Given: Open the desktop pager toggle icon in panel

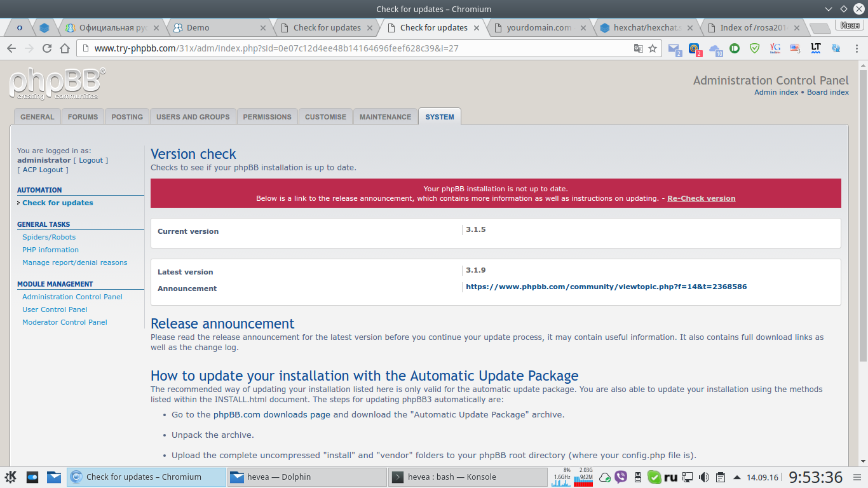Looking at the screenshot, I should 32,477.
